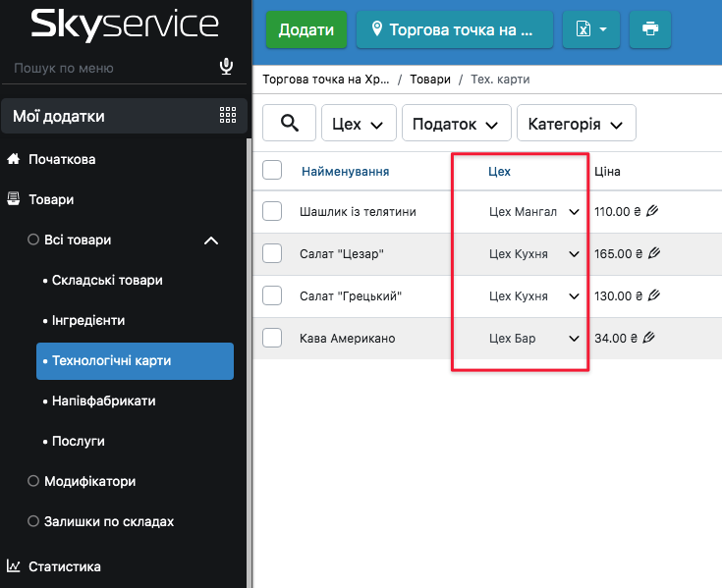This screenshot has width=722, height=588.
Task: Open the Excel export dropdown icon
Action: point(590,29)
